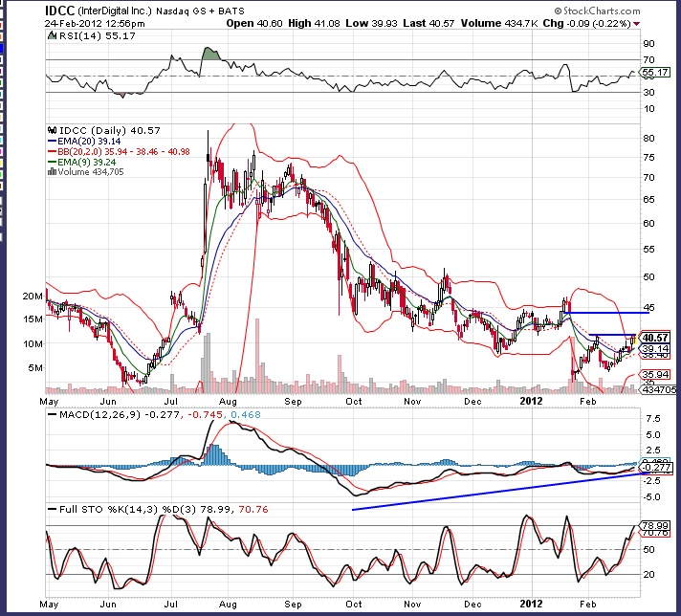
Task: Click the Oct label on the bottom date axis
Action: [354, 604]
